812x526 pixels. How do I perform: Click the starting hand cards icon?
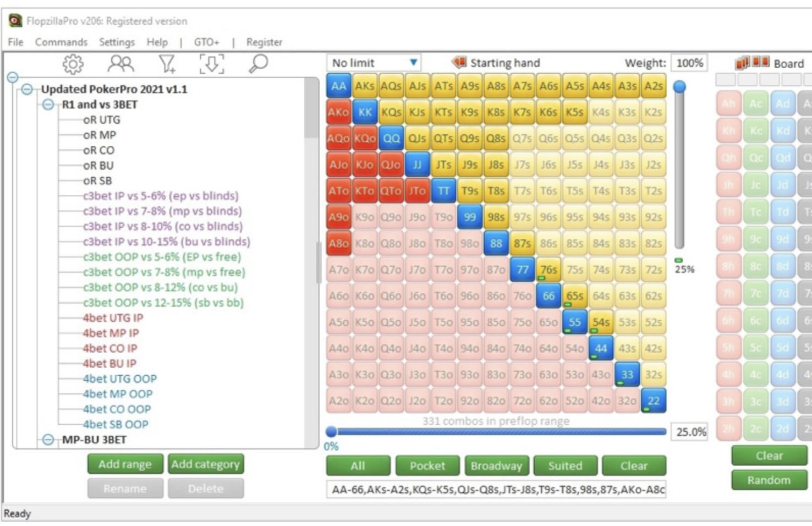[x=459, y=62]
